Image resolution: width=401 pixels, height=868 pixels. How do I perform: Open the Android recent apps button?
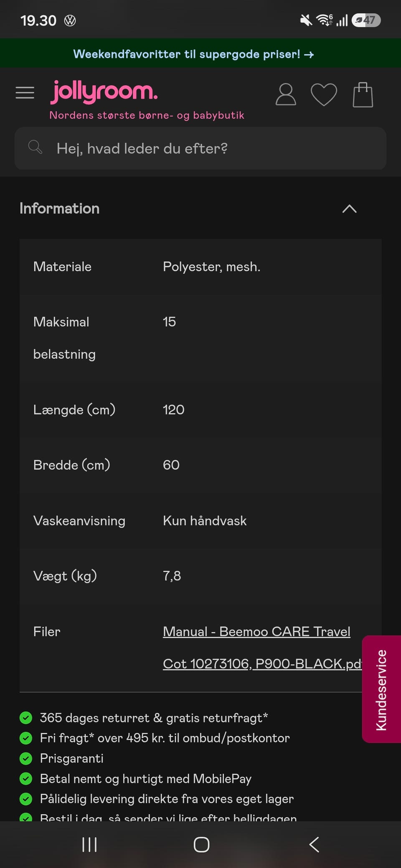(89, 845)
